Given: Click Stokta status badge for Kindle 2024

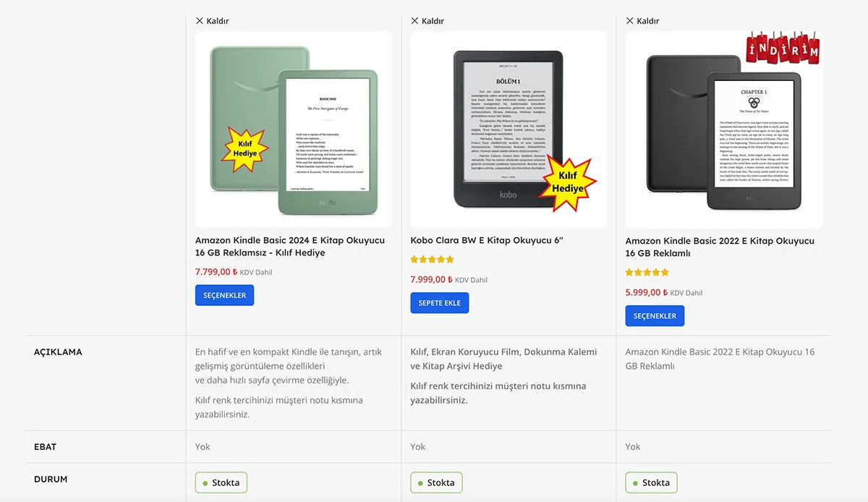Looking at the screenshot, I should point(221,482).
